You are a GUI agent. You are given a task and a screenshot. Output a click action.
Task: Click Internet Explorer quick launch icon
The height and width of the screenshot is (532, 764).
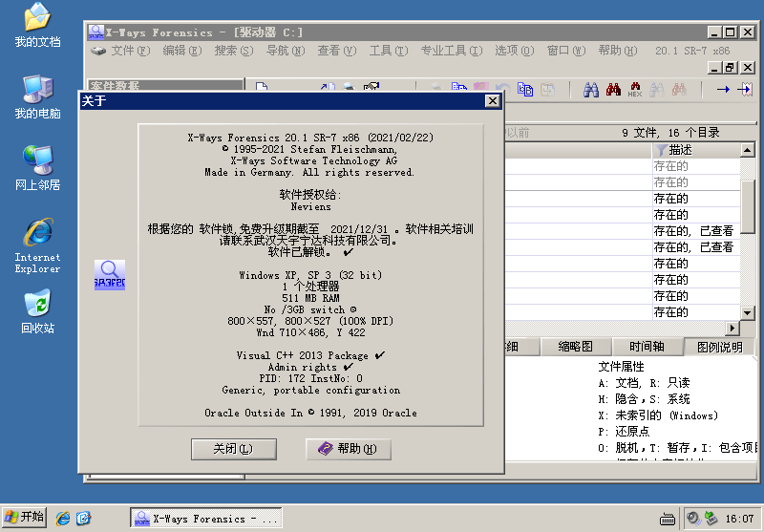pyautogui.click(x=63, y=518)
